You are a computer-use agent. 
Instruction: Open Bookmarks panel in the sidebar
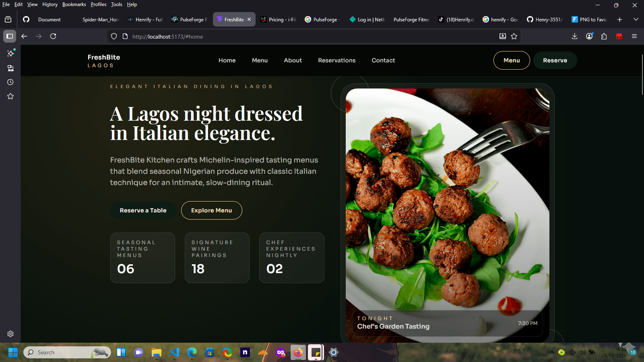[x=10, y=96]
